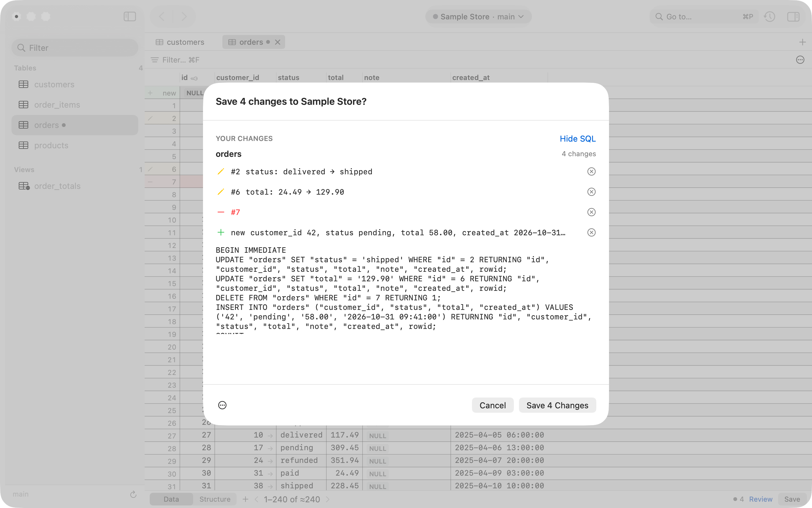Discard the #7 row deletion
The width and height of the screenshot is (812, 508).
[591, 212]
